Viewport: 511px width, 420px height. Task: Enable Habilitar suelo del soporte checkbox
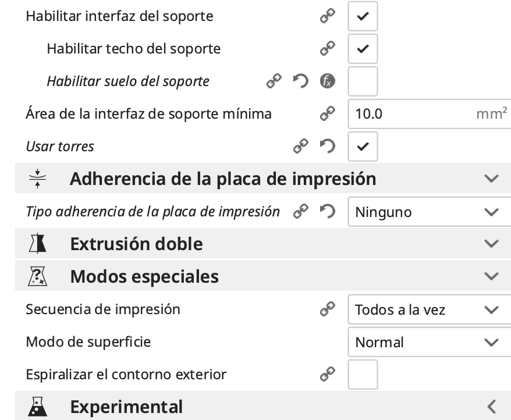[x=363, y=81]
